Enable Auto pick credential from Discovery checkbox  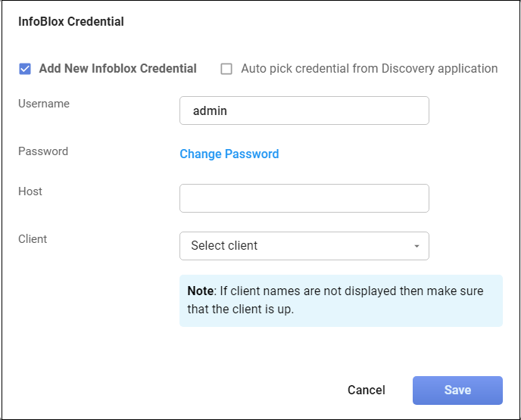pos(226,69)
